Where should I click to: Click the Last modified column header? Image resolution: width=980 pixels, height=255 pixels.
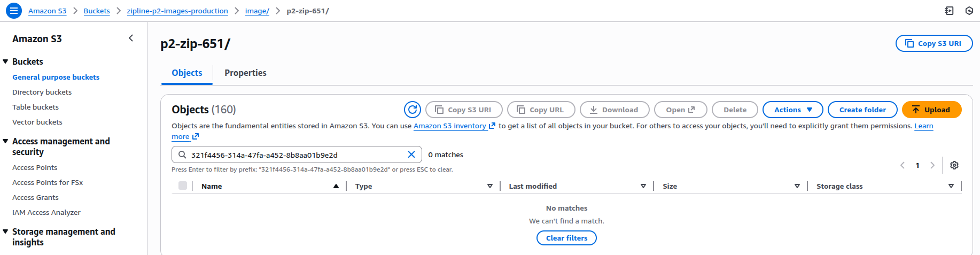pyautogui.click(x=533, y=186)
